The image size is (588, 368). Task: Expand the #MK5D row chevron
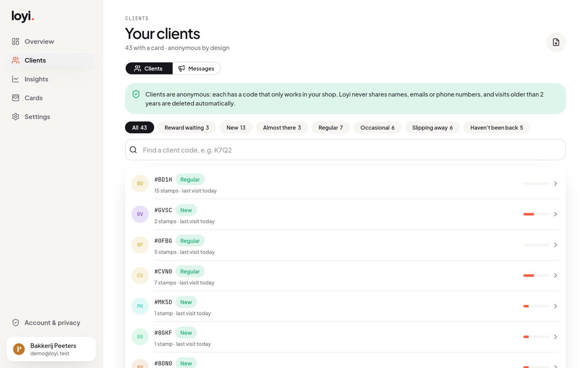click(555, 306)
